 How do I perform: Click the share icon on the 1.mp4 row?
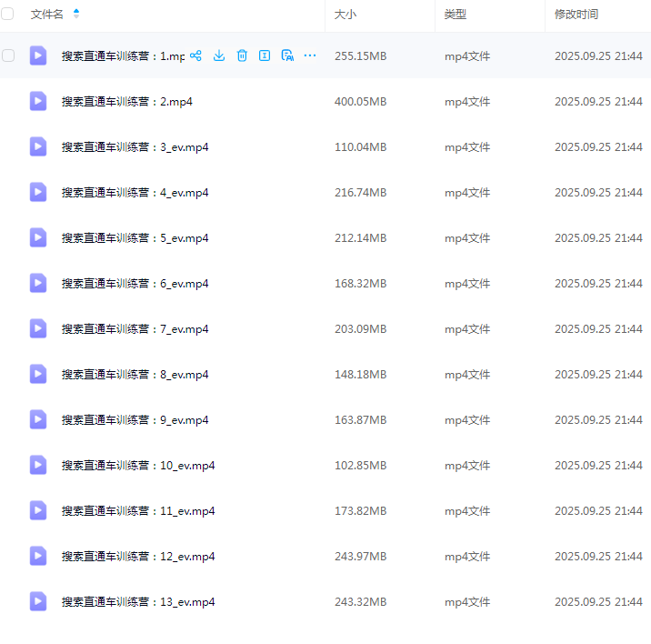pos(196,55)
